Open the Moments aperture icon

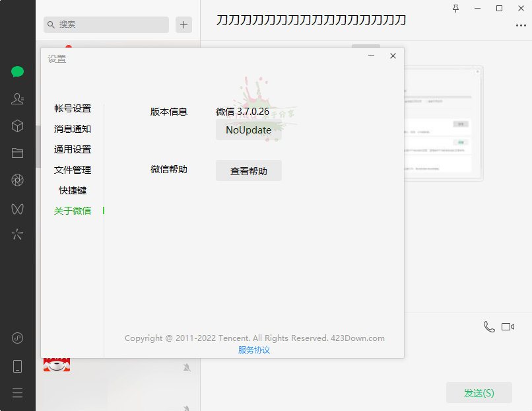18,180
